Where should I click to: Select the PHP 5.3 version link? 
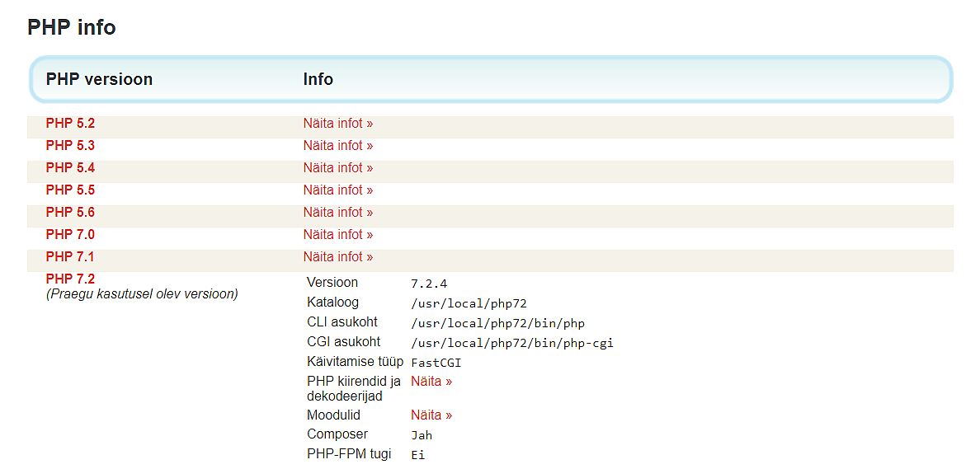point(70,146)
